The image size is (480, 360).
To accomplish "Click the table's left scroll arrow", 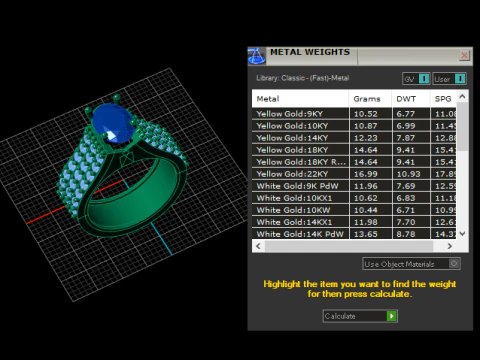I will [258, 246].
